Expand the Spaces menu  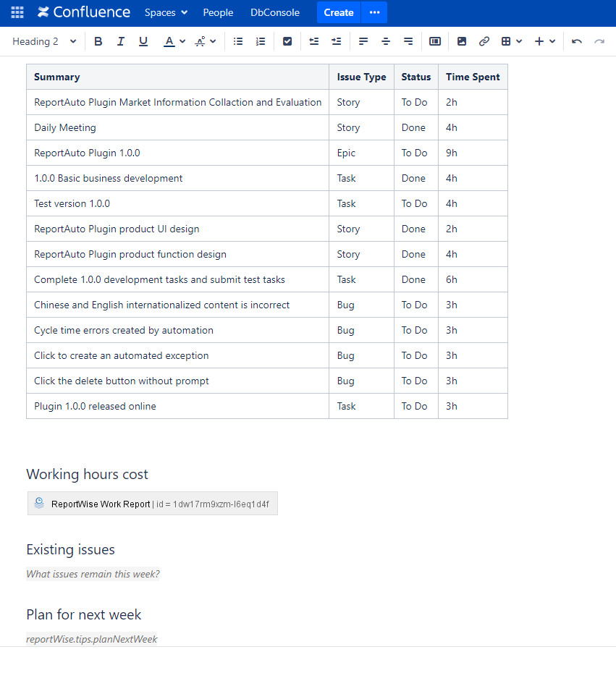pos(166,12)
